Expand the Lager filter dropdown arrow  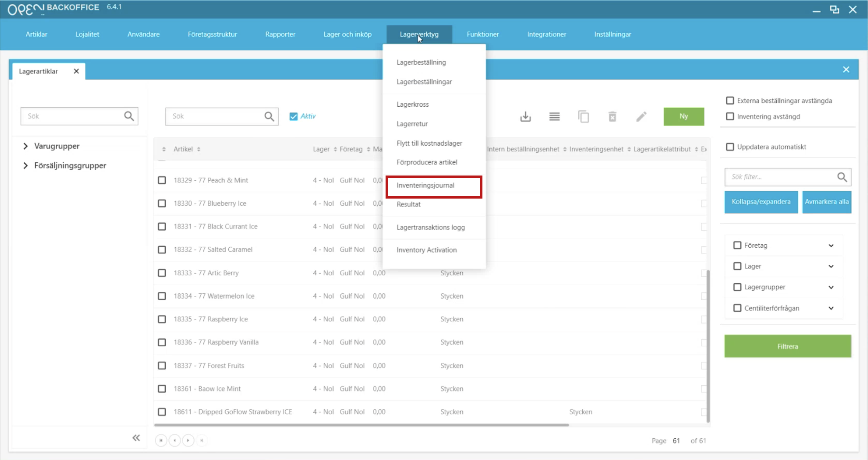(x=831, y=266)
